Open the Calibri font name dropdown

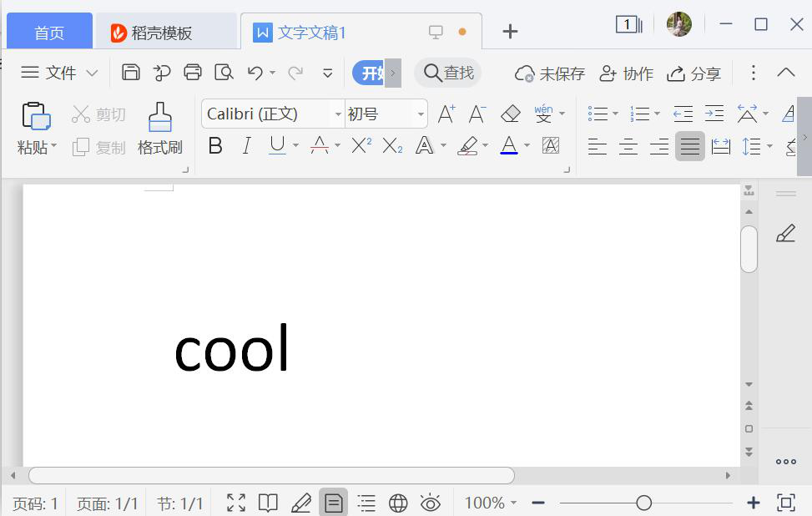click(x=338, y=114)
